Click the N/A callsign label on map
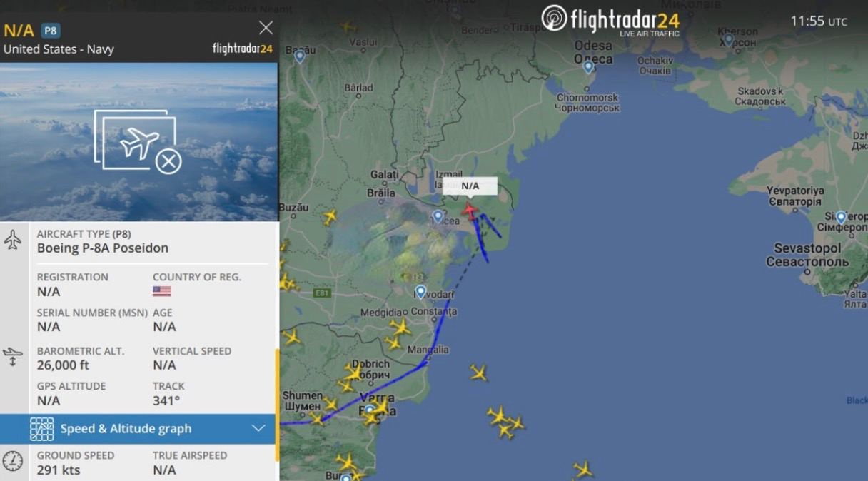Image resolution: width=868 pixels, height=481 pixels. 470,186
